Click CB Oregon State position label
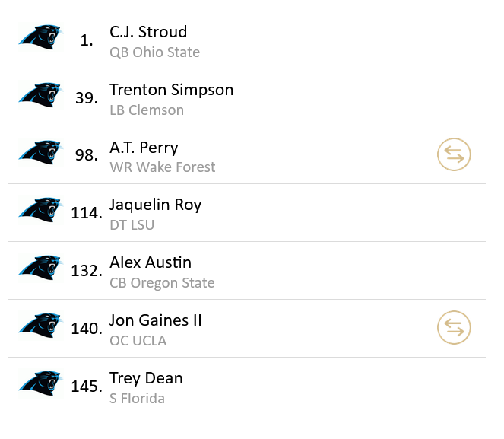This screenshot has width=504, height=439. (162, 283)
